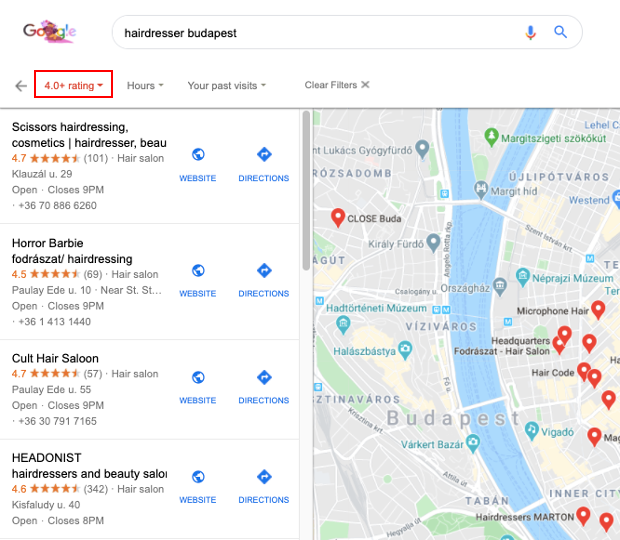Expand the 4.0+ rating filter dropdown

74,84
